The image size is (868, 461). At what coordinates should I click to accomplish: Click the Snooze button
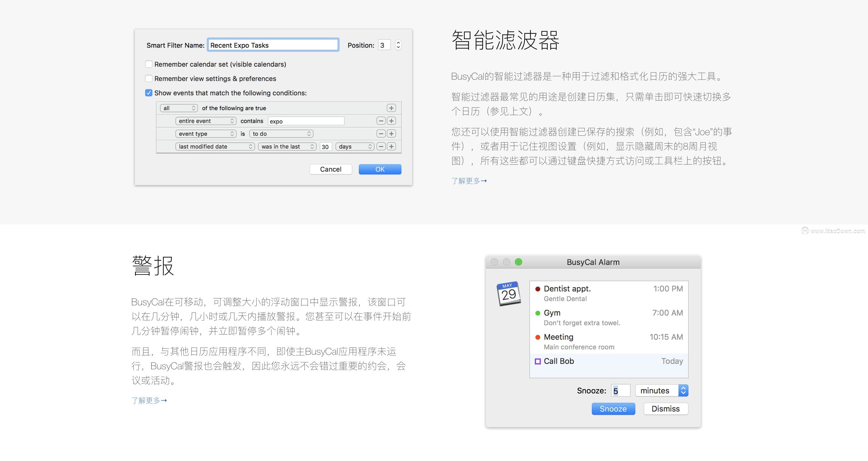click(x=613, y=409)
